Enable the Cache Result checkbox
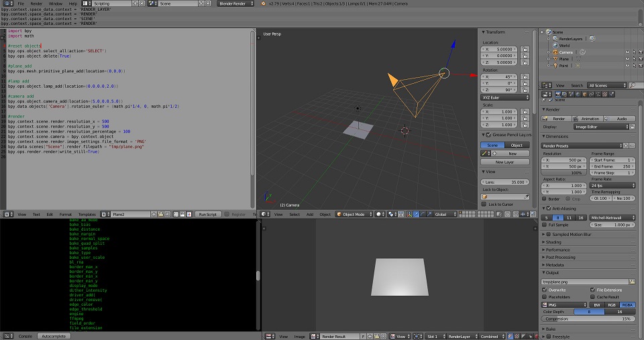The height and width of the screenshot is (340, 644). [592, 297]
